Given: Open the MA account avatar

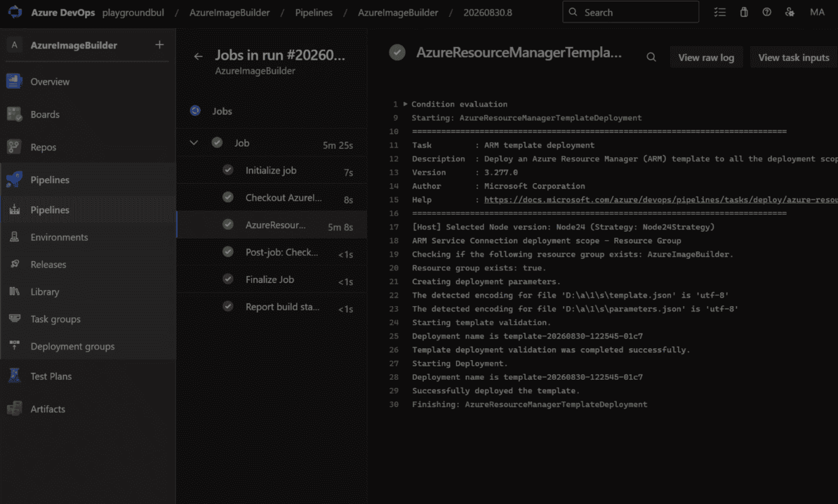Looking at the screenshot, I should [x=817, y=12].
